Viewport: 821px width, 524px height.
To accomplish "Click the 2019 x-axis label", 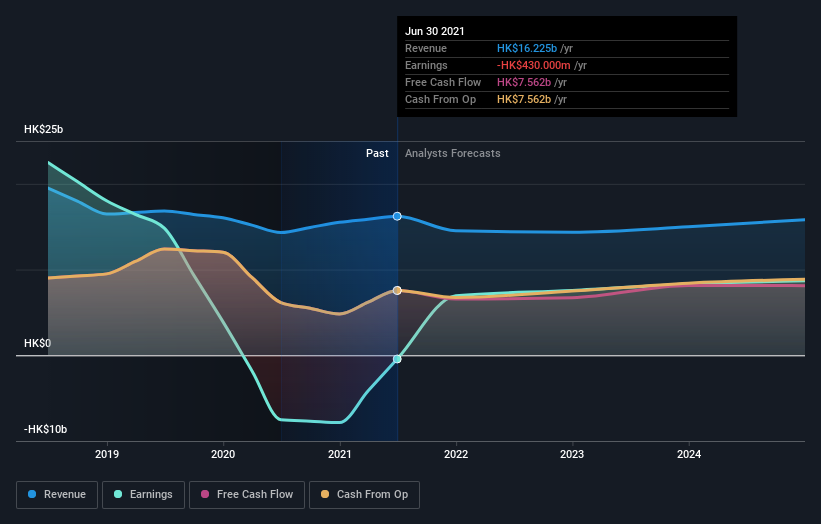I will 107,454.
